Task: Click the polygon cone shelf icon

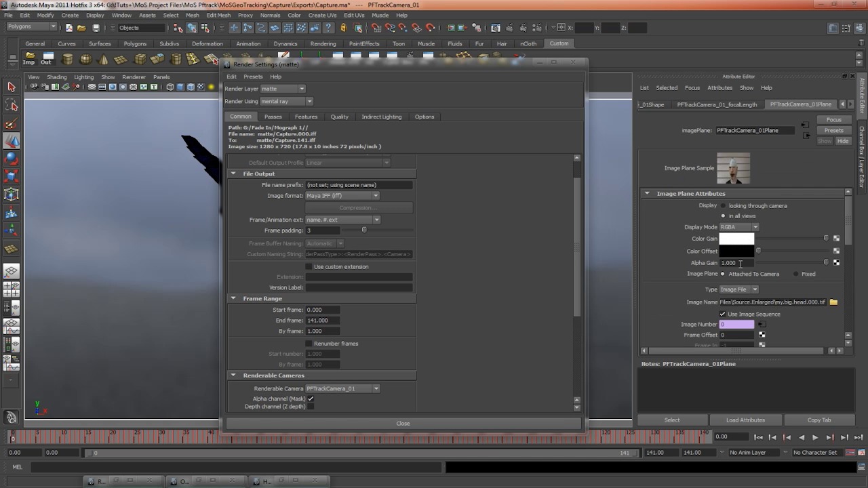Action: (103, 59)
